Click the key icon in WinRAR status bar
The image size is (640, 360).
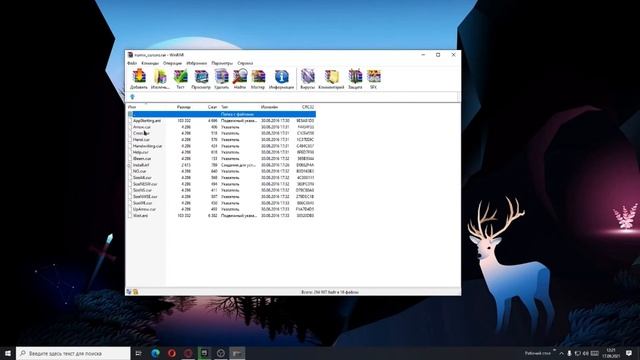point(136,291)
